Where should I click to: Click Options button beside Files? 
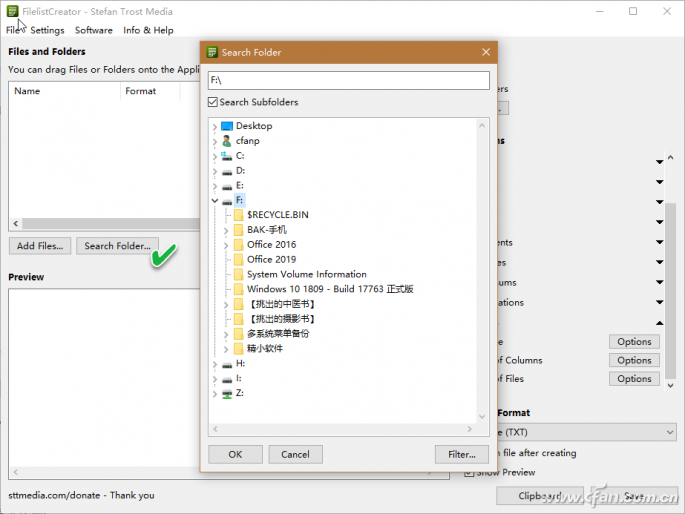point(634,379)
